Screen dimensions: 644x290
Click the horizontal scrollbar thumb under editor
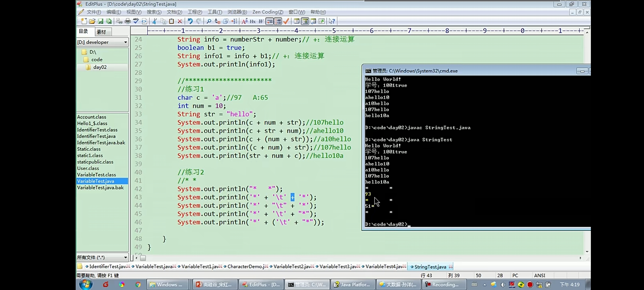point(143,258)
